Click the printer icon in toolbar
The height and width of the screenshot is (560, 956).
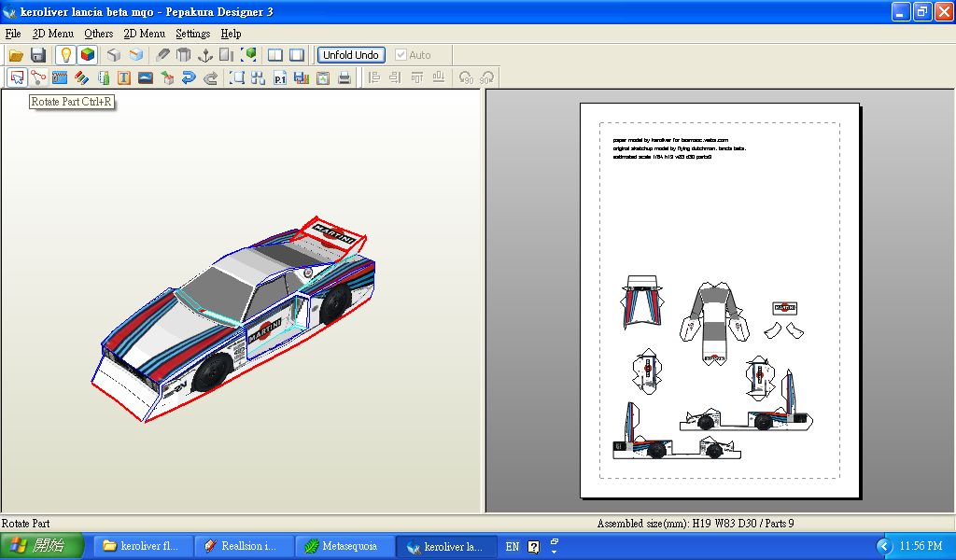[x=344, y=78]
